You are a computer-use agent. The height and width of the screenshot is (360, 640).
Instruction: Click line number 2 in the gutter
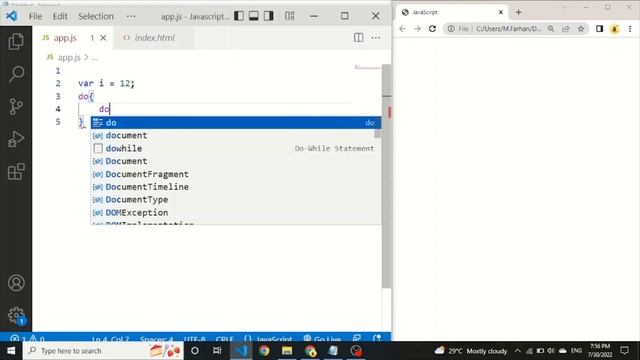tap(58, 83)
